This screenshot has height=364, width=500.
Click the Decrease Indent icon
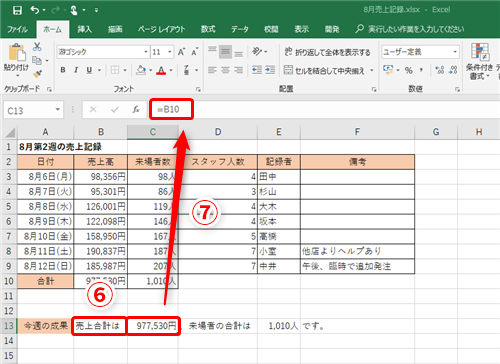[257, 70]
